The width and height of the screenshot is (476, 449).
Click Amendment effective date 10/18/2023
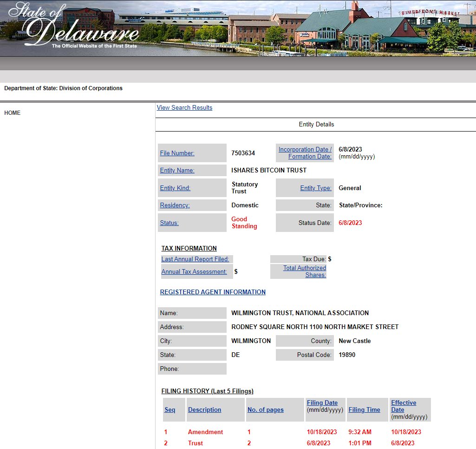406,432
